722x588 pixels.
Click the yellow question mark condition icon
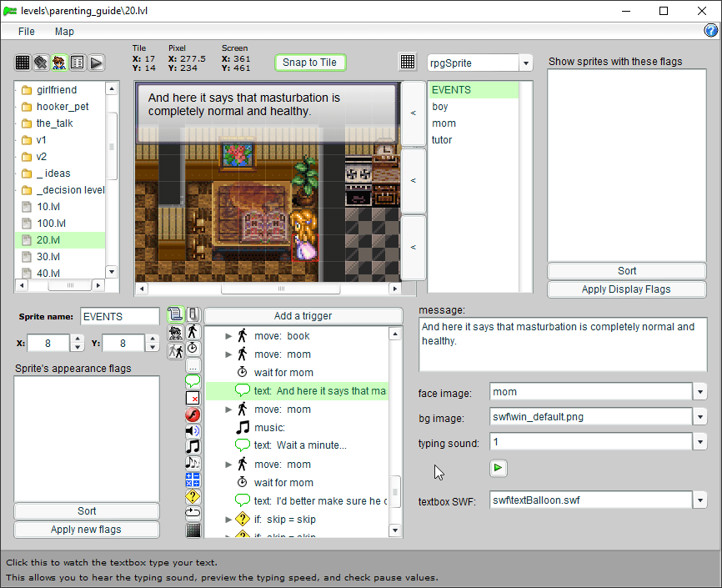(193, 496)
